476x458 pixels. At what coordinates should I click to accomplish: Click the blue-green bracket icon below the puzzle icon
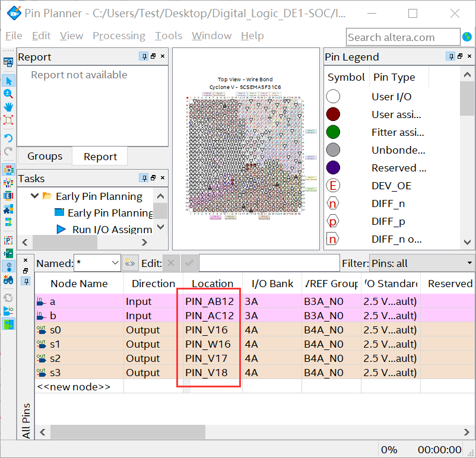pos(8,222)
